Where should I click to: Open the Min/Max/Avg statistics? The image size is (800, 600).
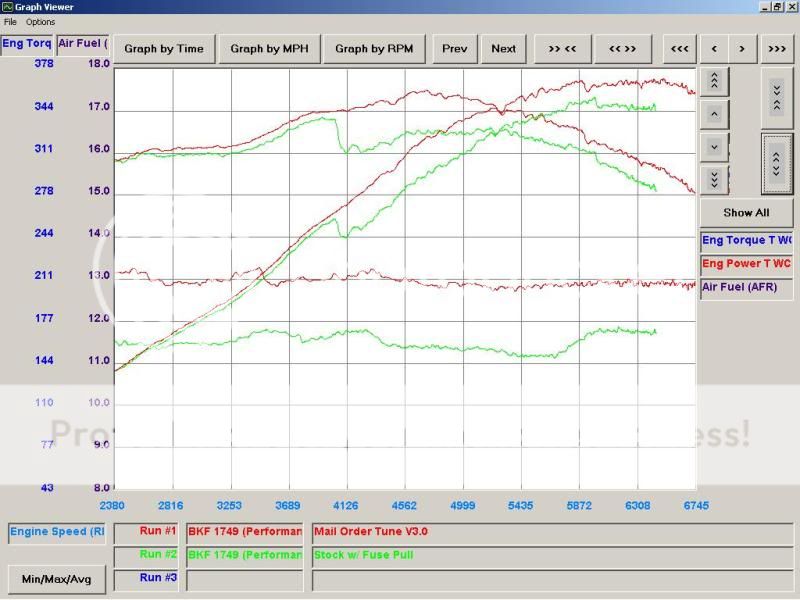56,578
